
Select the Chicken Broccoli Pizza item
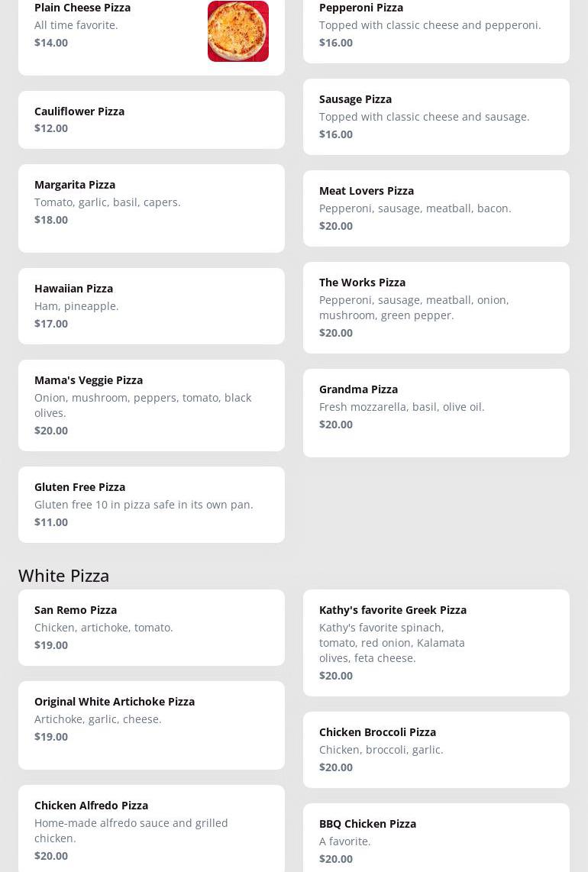tap(435, 750)
